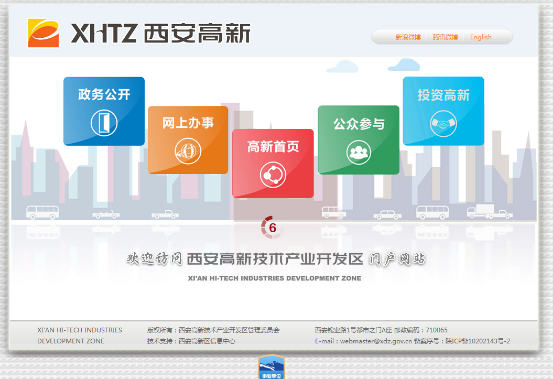553x379 pixels.
Task: Open the 腾讯微博 link in top bar
Action: (445, 37)
